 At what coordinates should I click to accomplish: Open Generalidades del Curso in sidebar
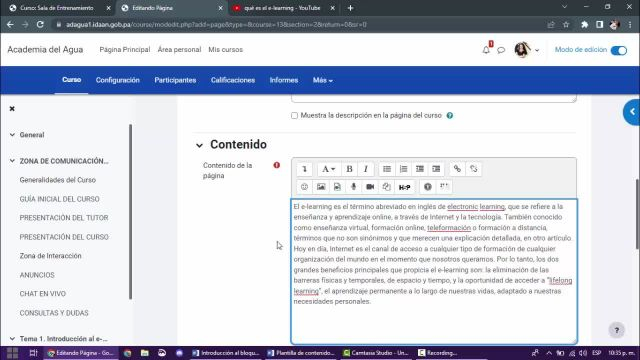click(58, 180)
